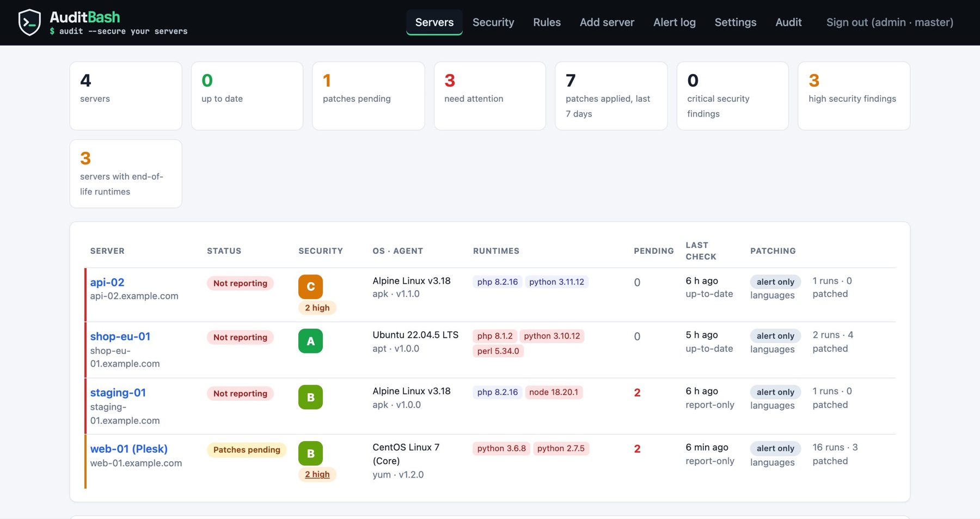
Task: Click the 'Patches pending' status badge
Action: click(x=247, y=450)
